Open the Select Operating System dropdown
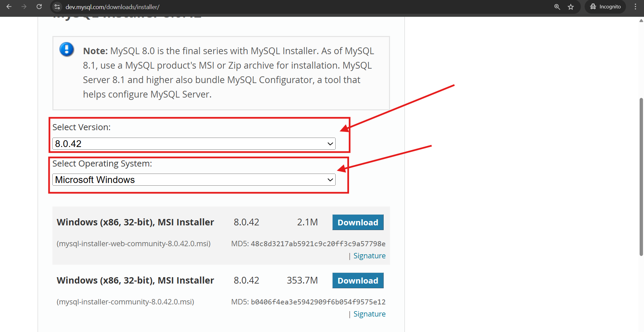The image size is (644, 332). click(x=194, y=180)
